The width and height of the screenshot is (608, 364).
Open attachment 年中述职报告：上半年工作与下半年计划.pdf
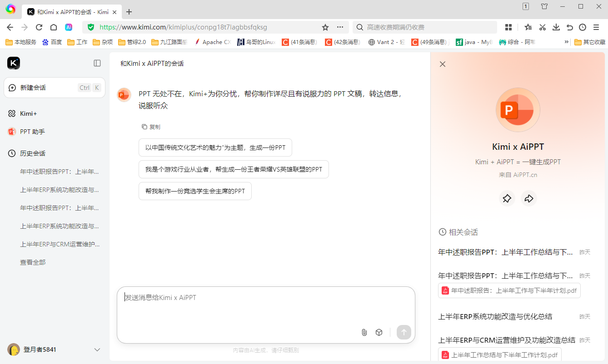(x=509, y=290)
